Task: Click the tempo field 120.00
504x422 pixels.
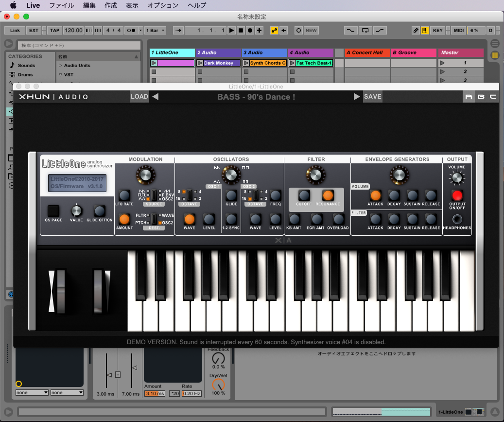Action: click(x=73, y=30)
